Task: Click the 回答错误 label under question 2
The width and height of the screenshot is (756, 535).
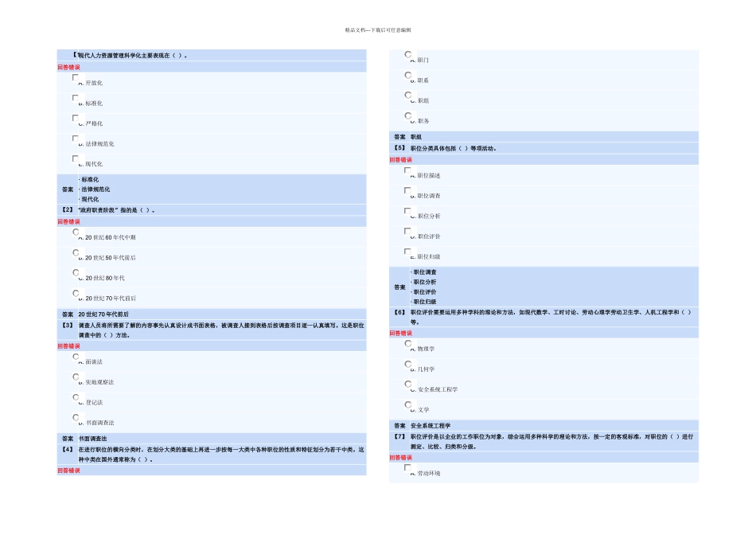Action: [68, 222]
